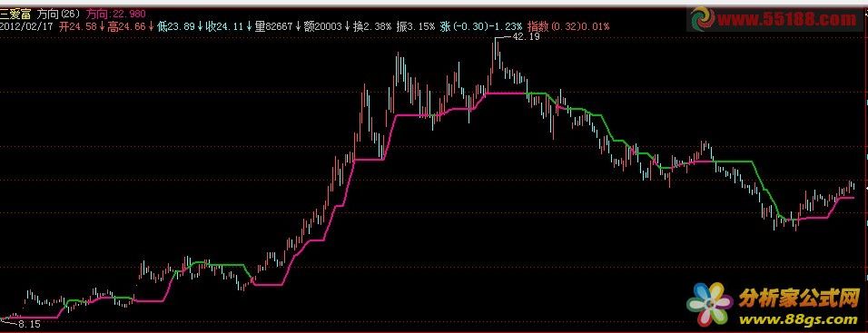Click the lowest price label 8.15

(x=29, y=324)
